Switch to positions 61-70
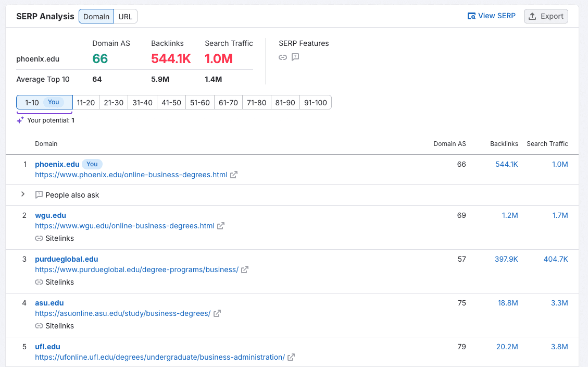The width and height of the screenshot is (588, 367). coord(228,102)
